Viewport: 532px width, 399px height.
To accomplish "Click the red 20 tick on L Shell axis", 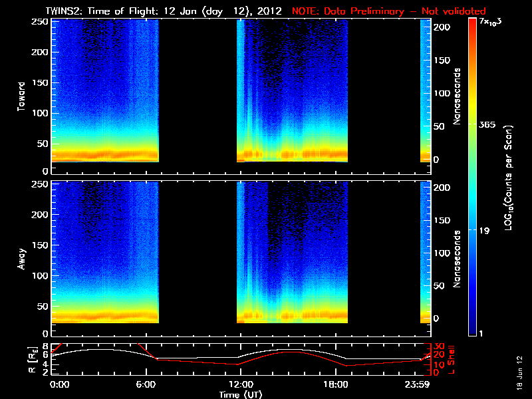I will (x=439, y=355).
